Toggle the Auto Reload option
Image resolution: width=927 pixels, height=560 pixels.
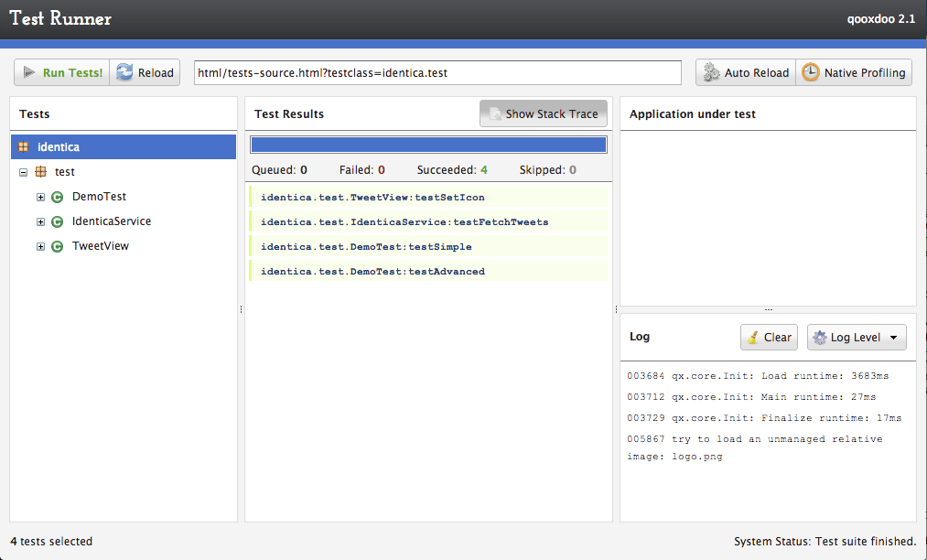745,71
